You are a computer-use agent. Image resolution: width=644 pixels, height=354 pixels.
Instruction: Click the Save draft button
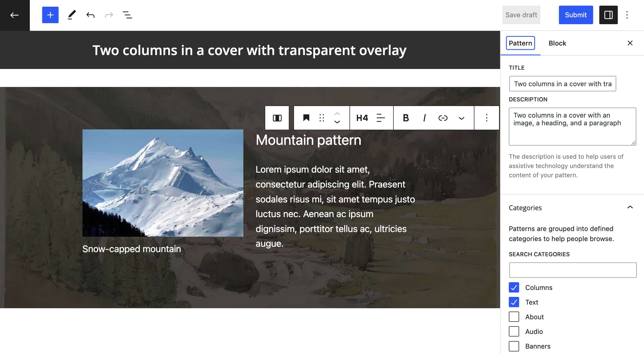pyautogui.click(x=521, y=15)
